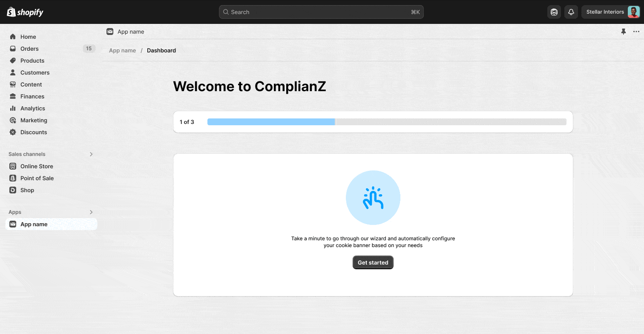Image resolution: width=644 pixels, height=334 pixels.
Task: Click the Shop label in sidebar
Action: tap(27, 190)
